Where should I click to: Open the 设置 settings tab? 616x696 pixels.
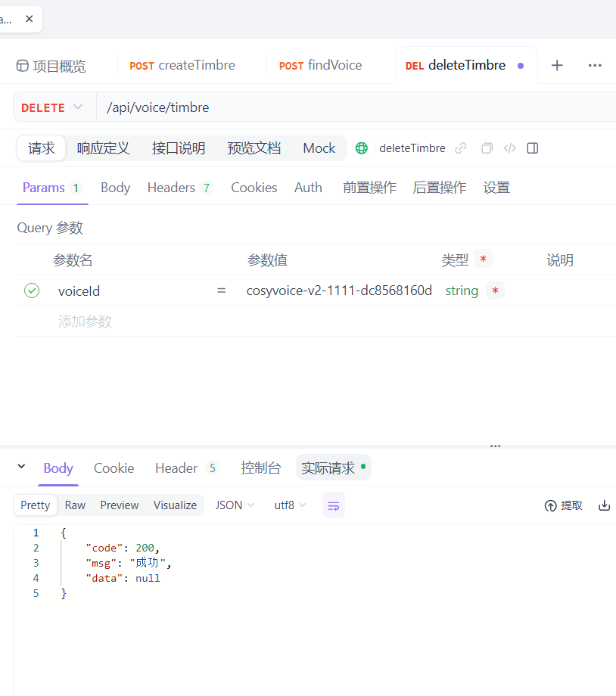click(x=496, y=188)
